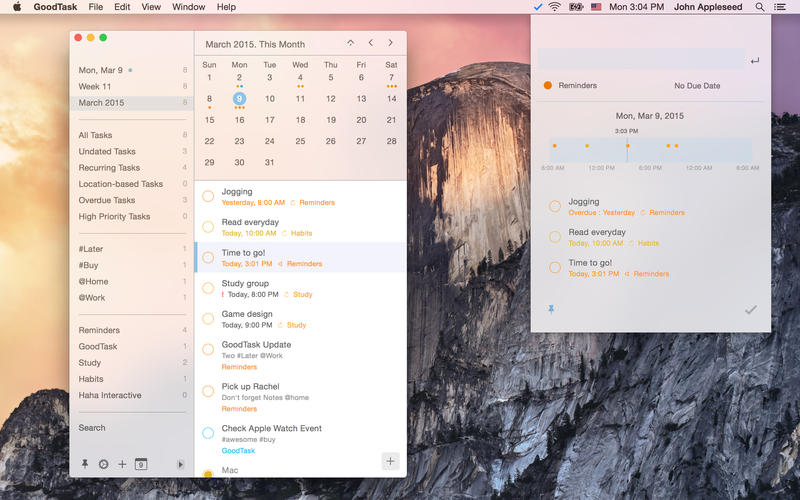Check off the Study group task
This screenshot has height=500, width=800.
pos(208,289)
